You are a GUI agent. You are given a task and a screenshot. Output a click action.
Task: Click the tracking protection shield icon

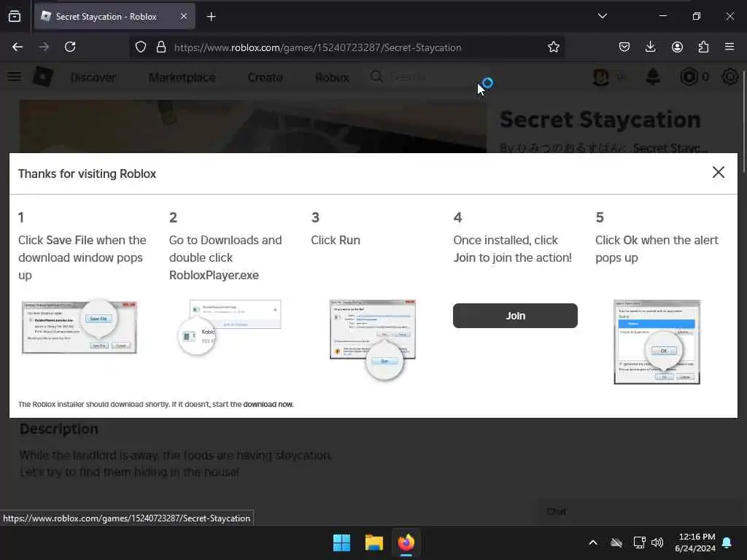coord(141,47)
